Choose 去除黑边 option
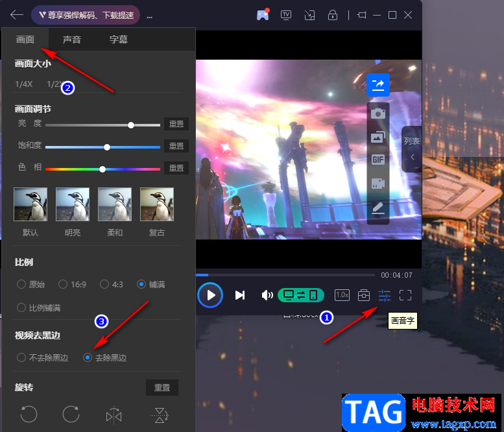The width and height of the screenshot is (504, 432). [105, 357]
